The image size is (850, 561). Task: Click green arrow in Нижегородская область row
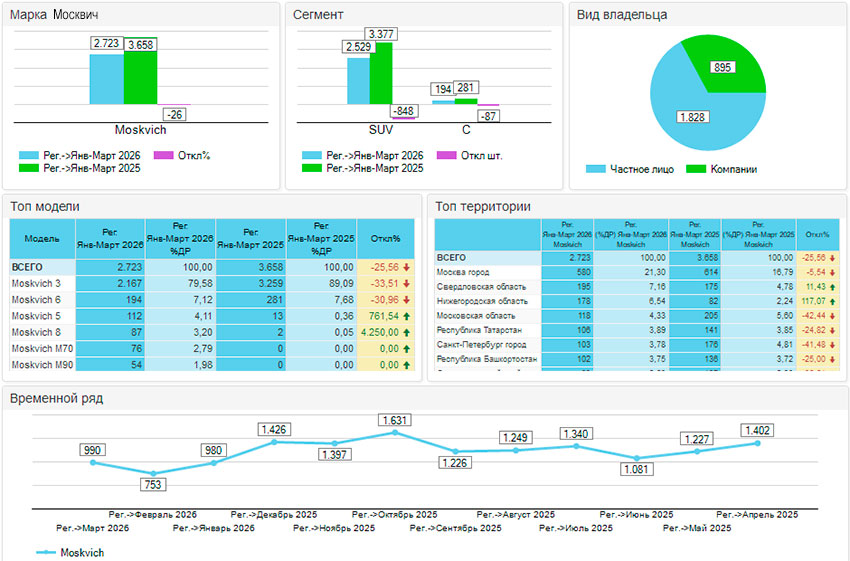coord(833,300)
